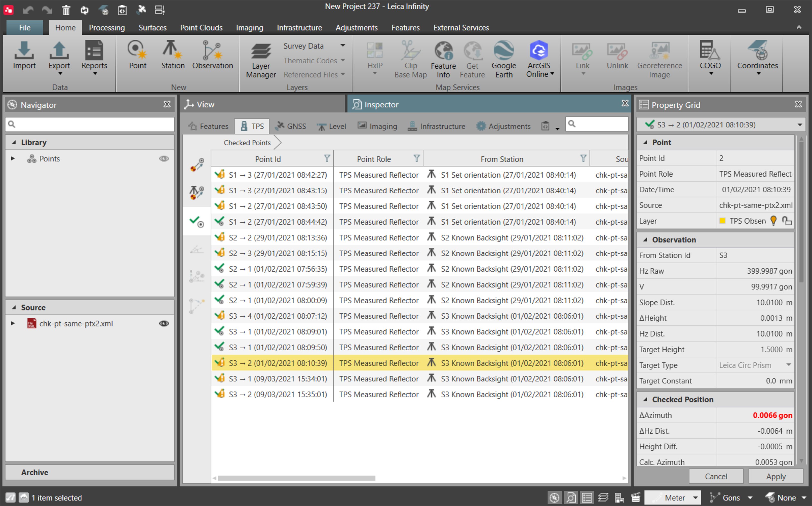Click the Property Grid vertical scrollbar

pos(801,212)
